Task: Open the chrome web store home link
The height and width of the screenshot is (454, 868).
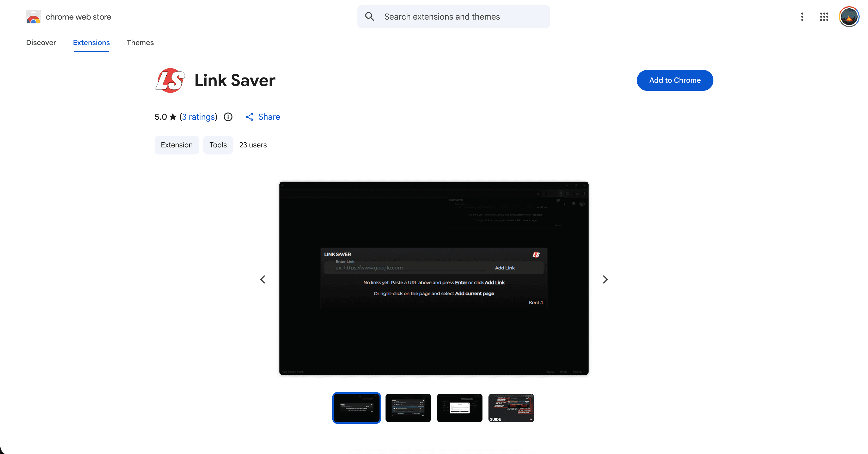Action: tap(68, 17)
